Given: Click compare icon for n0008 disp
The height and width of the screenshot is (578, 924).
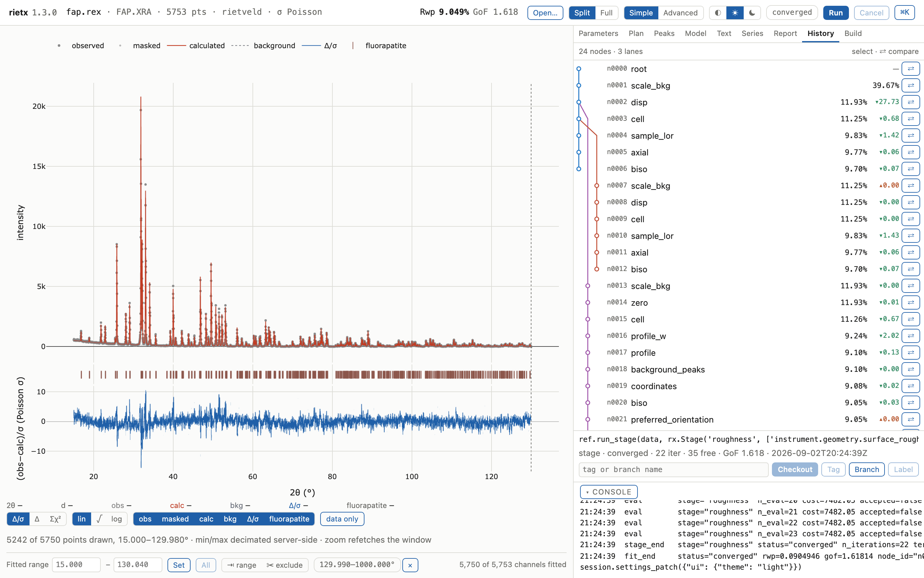Looking at the screenshot, I should [910, 202].
